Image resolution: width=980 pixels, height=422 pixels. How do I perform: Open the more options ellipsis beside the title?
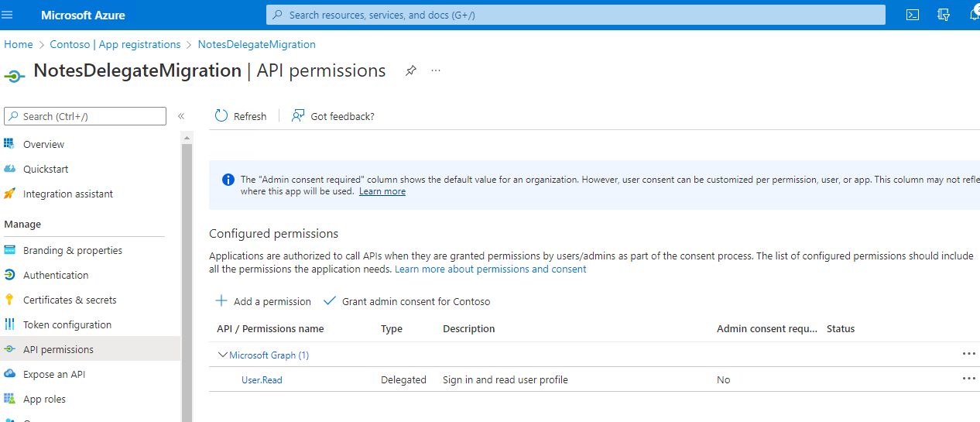tap(436, 70)
